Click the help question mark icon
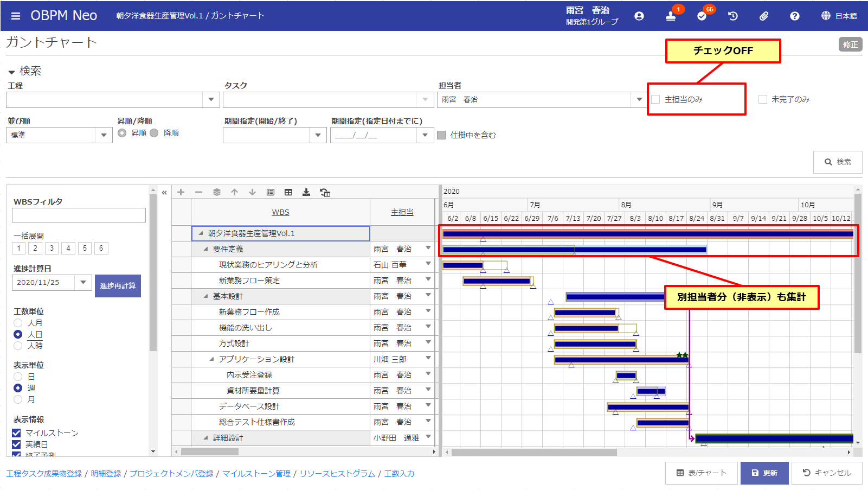868x490 pixels. (x=794, y=16)
